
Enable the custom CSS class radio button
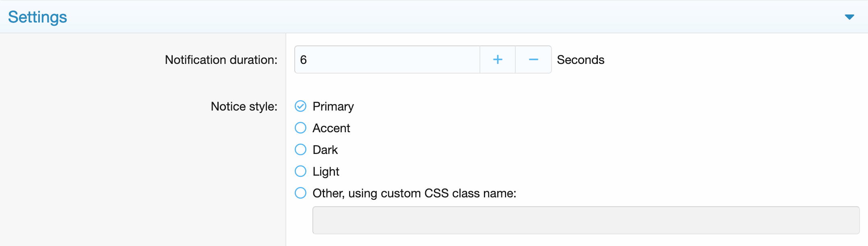301,193
